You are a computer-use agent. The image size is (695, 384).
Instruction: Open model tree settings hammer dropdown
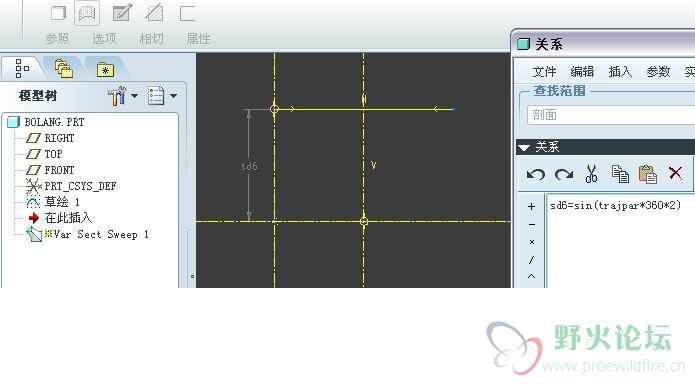[x=123, y=96]
